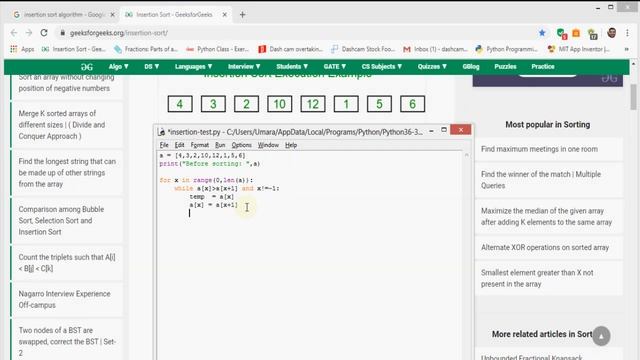This screenshot has height=360, width=640.
Task: Expand the Languages dropdown menu
Action: [x=193, y=67]
